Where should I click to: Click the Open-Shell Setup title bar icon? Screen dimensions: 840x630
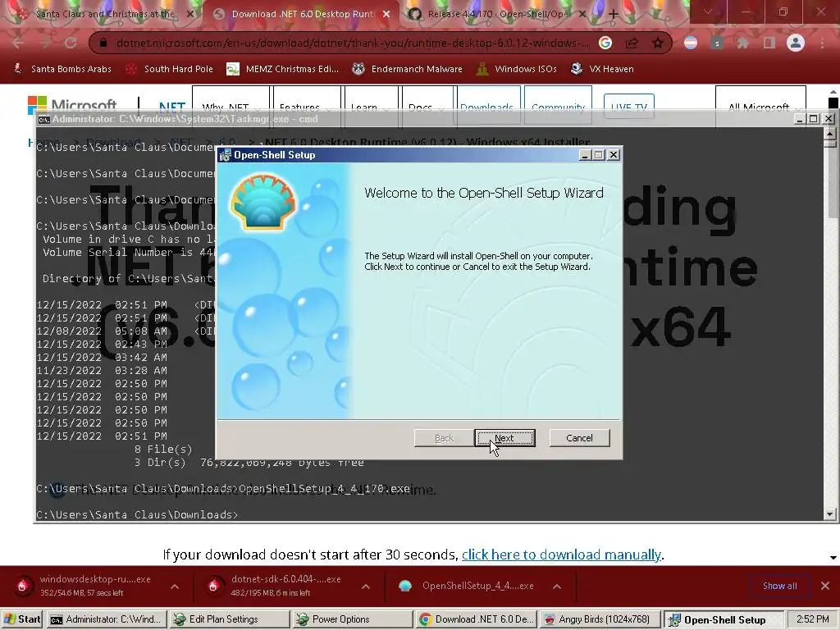[x=226, y=155]
